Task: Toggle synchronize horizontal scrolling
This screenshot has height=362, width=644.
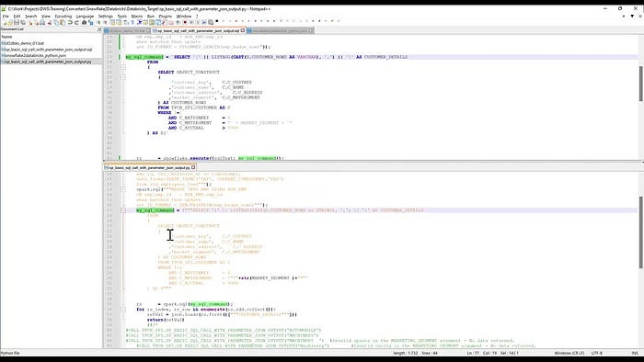Action: 119,22
